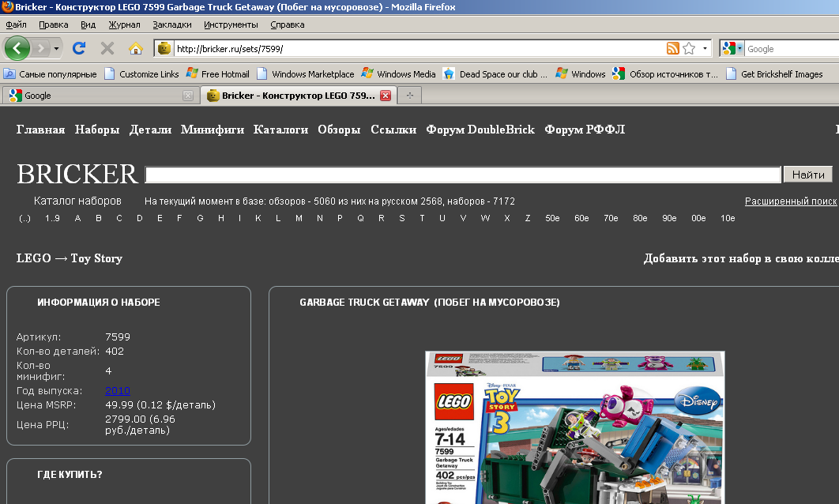The height and width of the screenshot is (504, 839).
Task: Close the Google tab
Action: click(x=188, y=96)
